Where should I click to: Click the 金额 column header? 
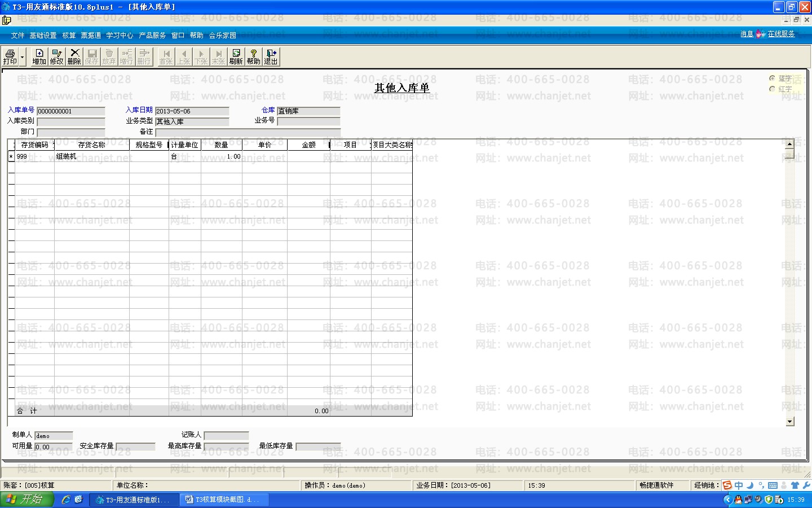click(308, 145)
